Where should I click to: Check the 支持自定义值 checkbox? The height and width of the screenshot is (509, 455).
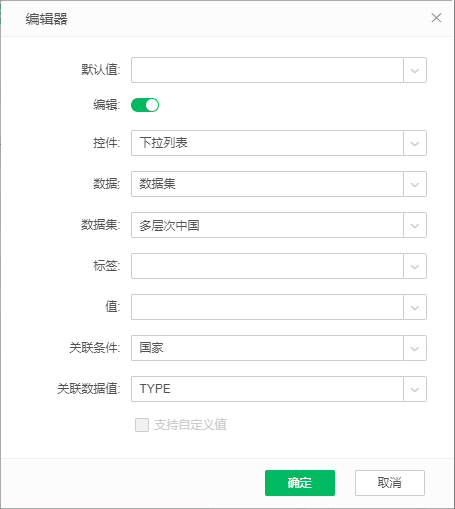pyautogui.click(x=142, y=425)
